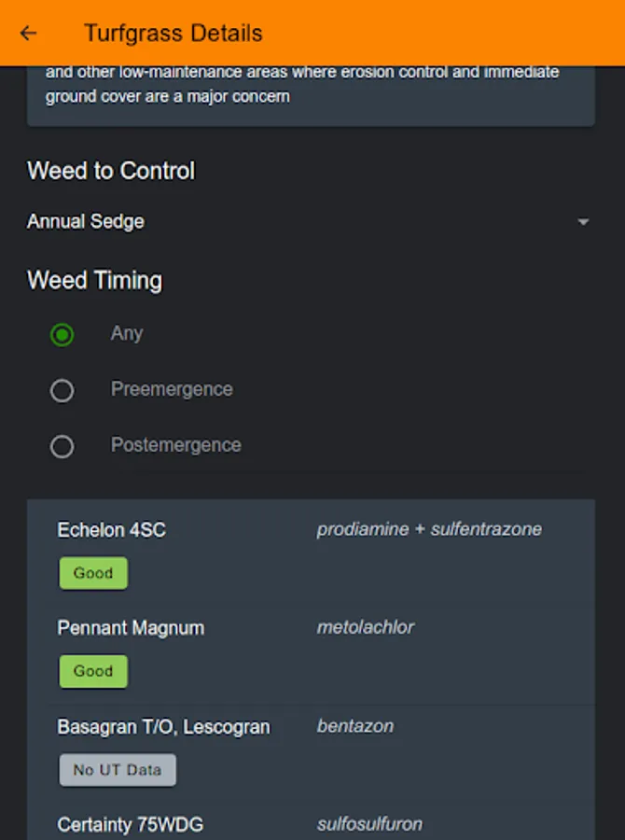Screen dimensions: 625x840
Task: Tap prodiamine + sulfentrazone ingredient text
Action: click(429, 529)
